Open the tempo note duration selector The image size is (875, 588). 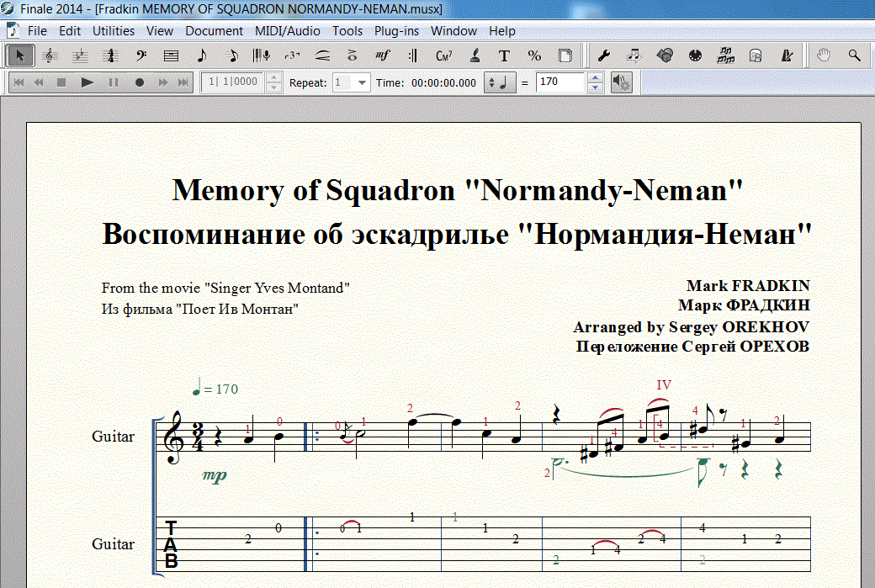[x=500, y=82]
